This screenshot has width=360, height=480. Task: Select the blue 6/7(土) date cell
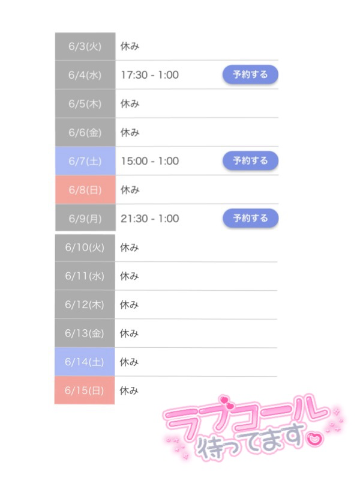(x=85, y=161)
